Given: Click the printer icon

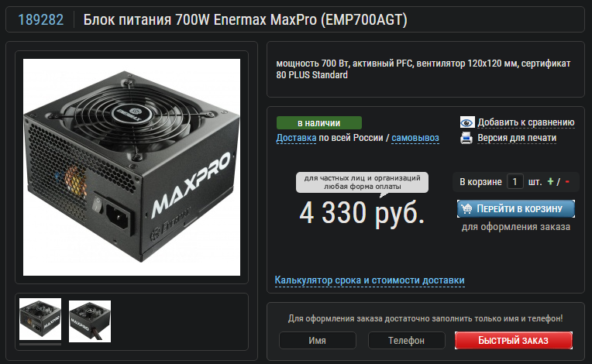Looking at the screenshot, I should click(x=466, y=138).
